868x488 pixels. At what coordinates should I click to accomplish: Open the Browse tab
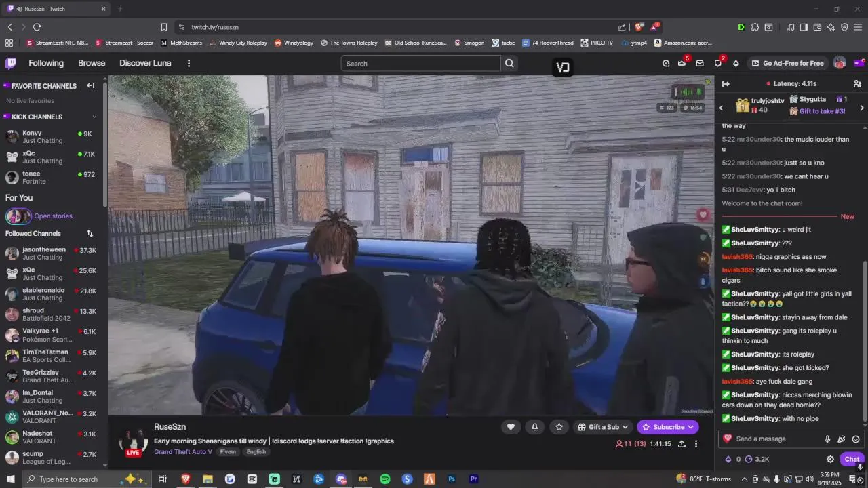coord(92,63)
